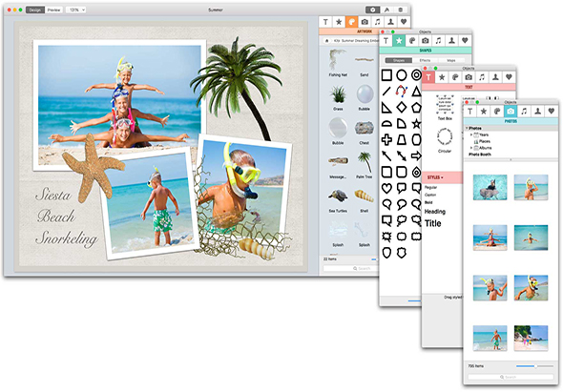Toggle the round button at the right of the main toolbar
Viewport: 563px width, 392px height.
tap(401, 10)
